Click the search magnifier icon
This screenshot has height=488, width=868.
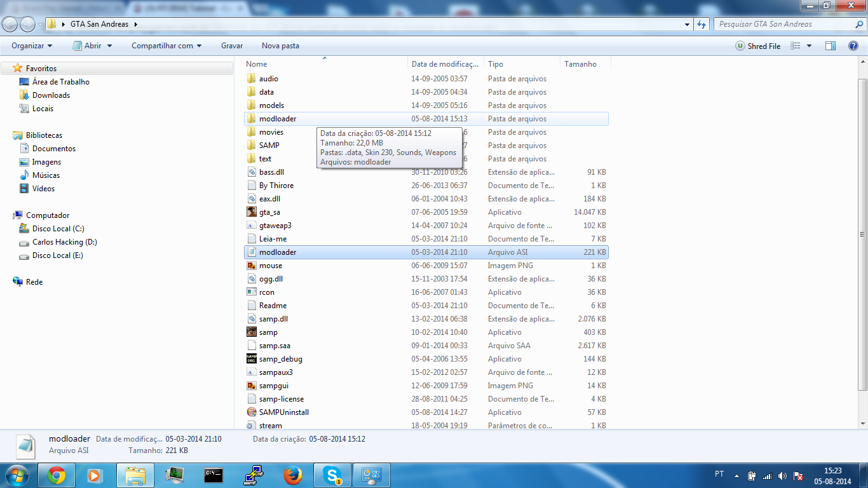point(859,24)
